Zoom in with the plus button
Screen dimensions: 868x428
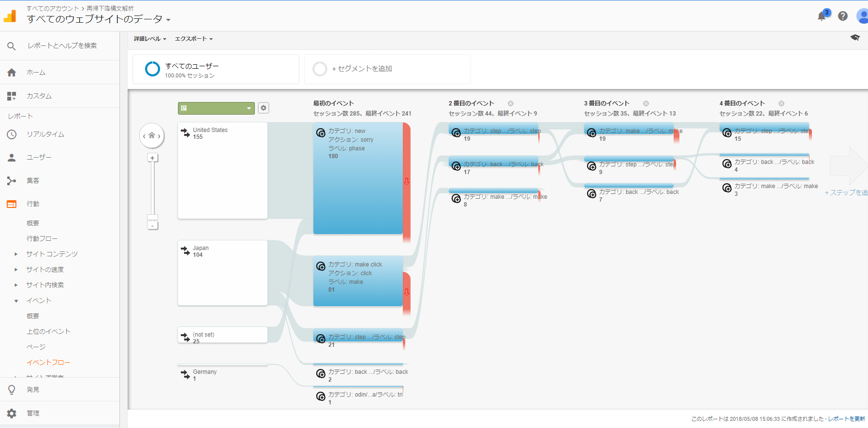pyautogui.click(x=152, y=158)
